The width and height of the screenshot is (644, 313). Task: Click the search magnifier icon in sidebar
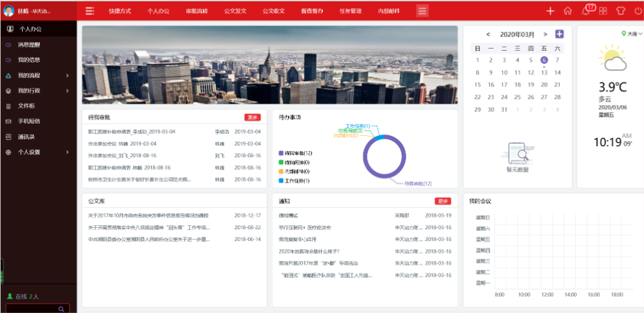click(61, 309)
